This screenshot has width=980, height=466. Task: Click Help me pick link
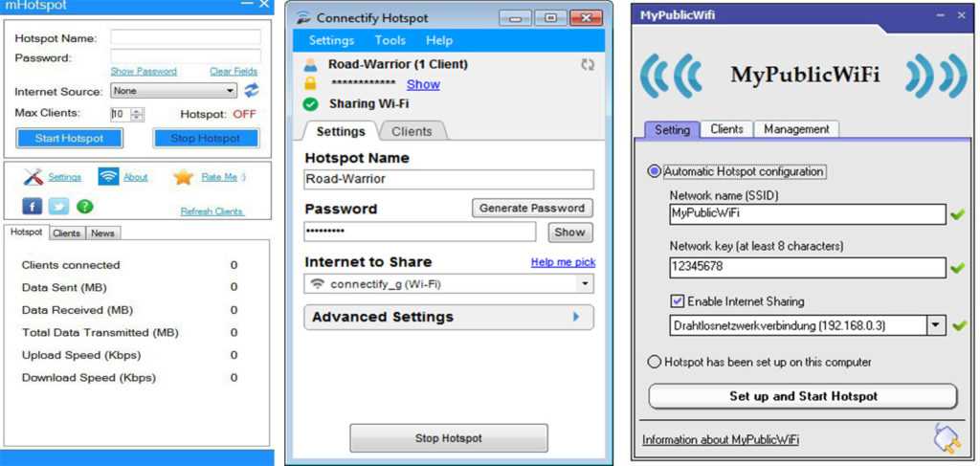click(563, 262)
